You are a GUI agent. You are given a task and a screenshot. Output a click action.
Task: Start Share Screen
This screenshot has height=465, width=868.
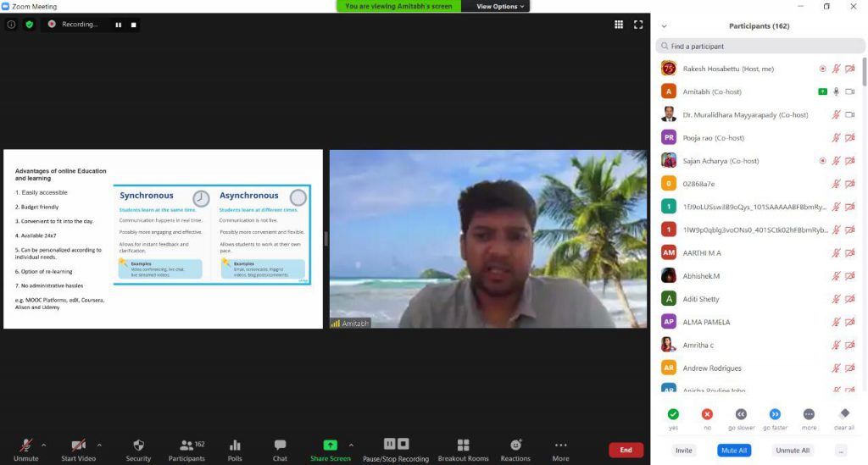(x=330, y=448)
